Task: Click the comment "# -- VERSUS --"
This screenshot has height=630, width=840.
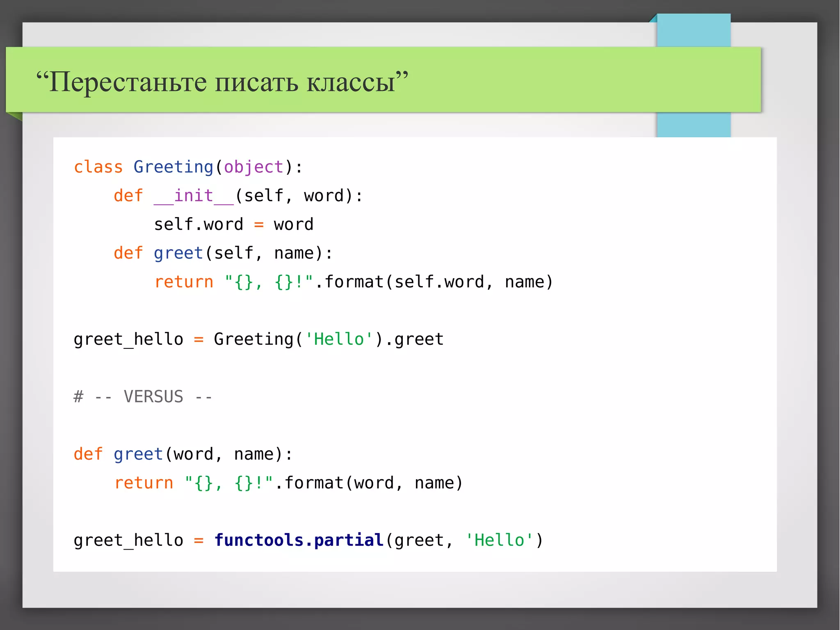Action: click(x=143, y=397)
